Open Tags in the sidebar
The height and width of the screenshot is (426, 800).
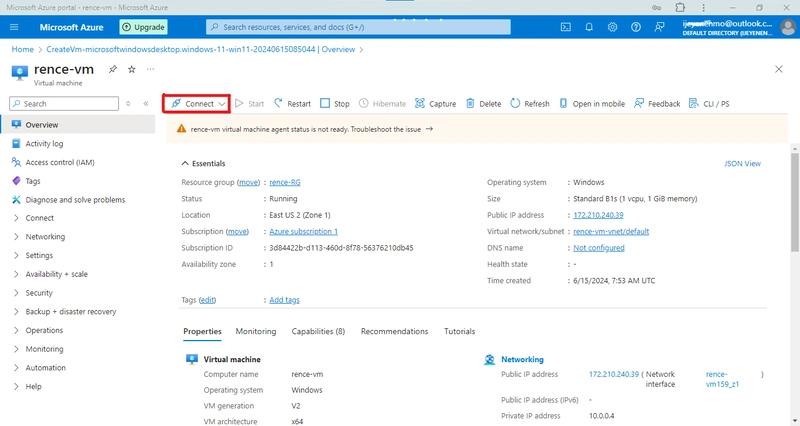pyautogui.click(x=33, y=181)
